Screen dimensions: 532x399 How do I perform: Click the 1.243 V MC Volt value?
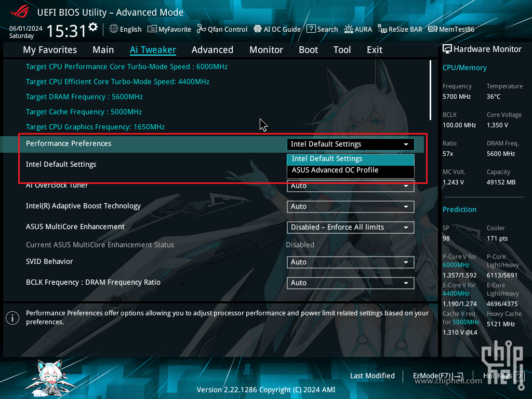(453, 182)
